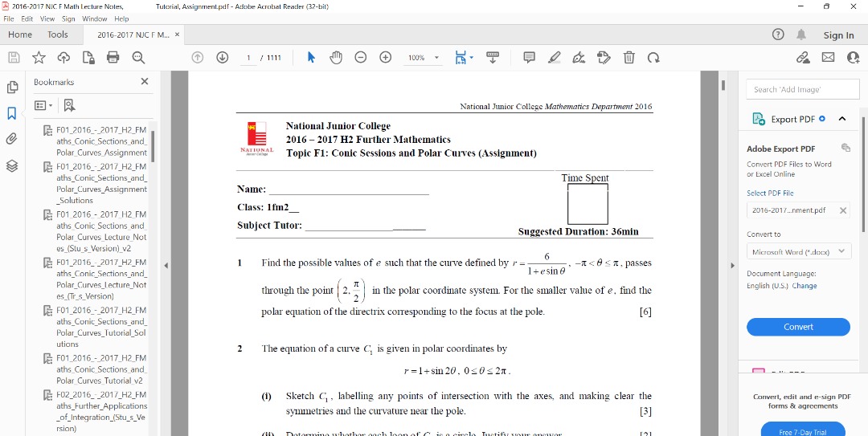Click the Zoom In plus icon

385,58
